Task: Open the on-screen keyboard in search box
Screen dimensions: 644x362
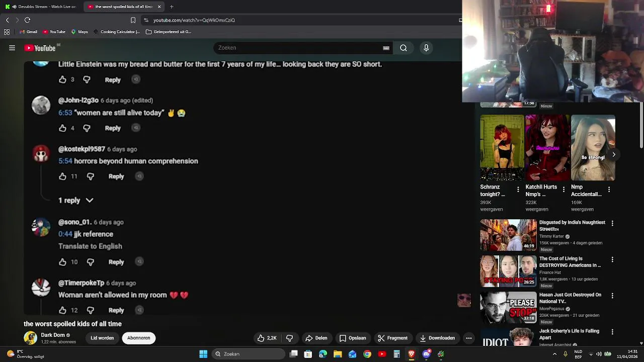Action: click(386, 48)
